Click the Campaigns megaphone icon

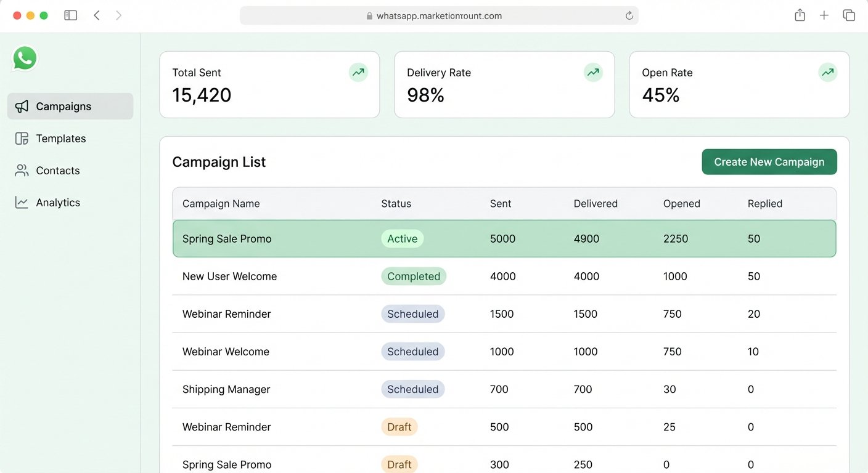click(22, 107)
